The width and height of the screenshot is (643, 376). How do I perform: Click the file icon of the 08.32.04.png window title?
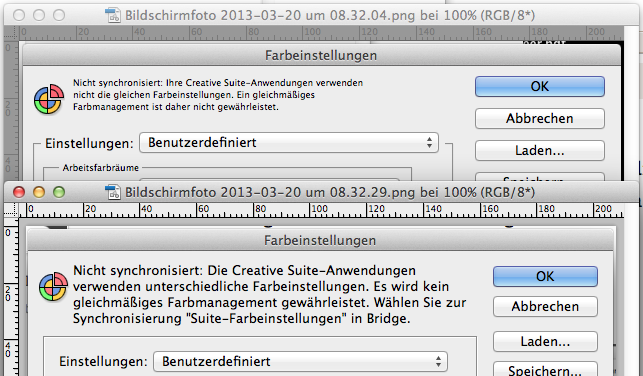[x=113, y=16]
